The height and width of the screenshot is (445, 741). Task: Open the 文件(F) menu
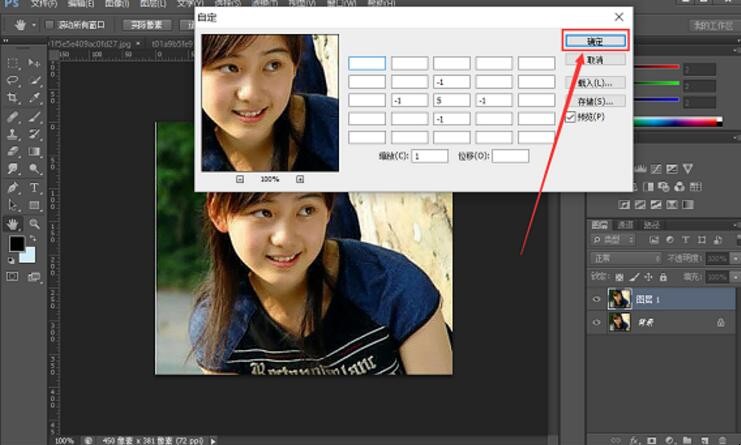(x=44, y=3)
